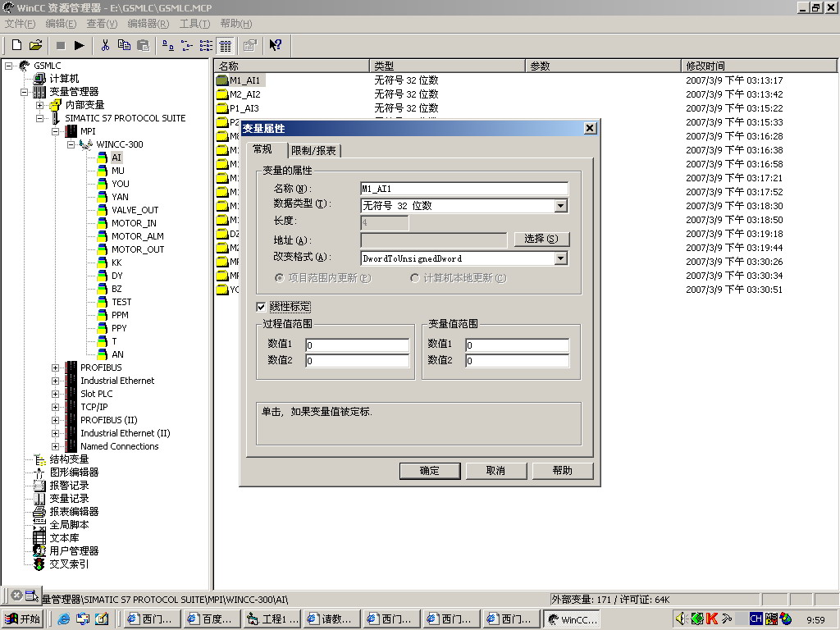The width and height of the screenshot is (840, 630).
Task: Open the 数据类型 dropdown
Action: (x=561, y=206)
